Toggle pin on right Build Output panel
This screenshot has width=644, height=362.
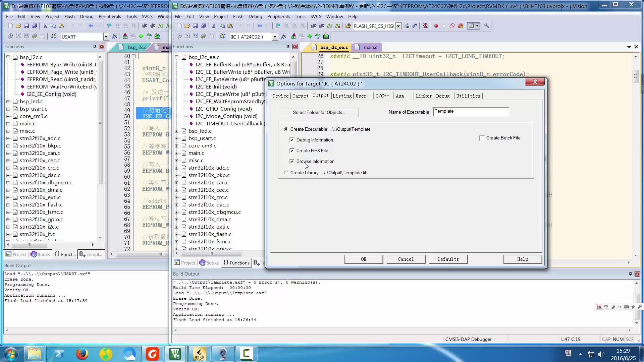pyautogui.click(x=630, y=274)
